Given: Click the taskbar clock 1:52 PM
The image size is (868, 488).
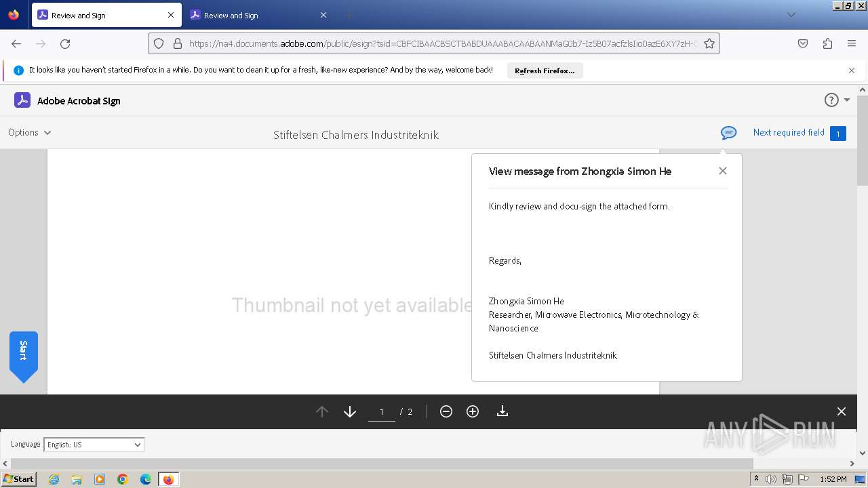Looking at the screenshot, I should coord(833,479).
